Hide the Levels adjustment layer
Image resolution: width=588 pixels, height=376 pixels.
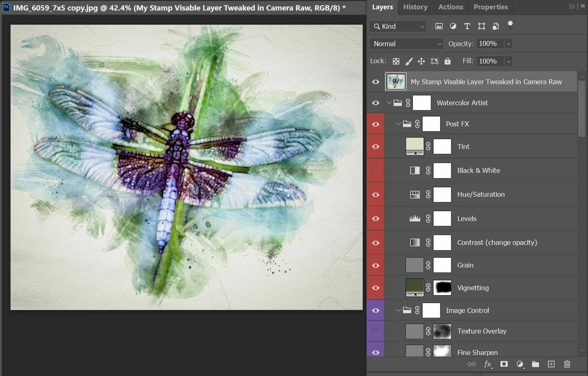[376, 219]
